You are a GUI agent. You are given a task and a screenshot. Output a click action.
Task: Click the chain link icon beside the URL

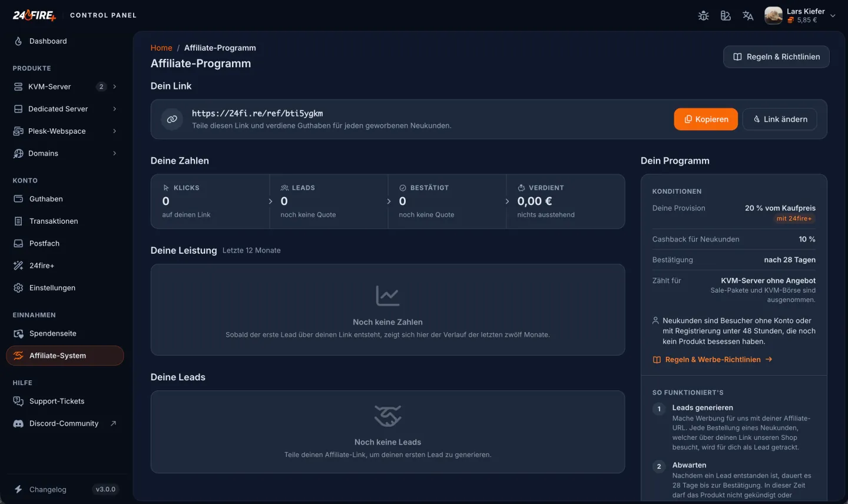click(x=172, y=119)
